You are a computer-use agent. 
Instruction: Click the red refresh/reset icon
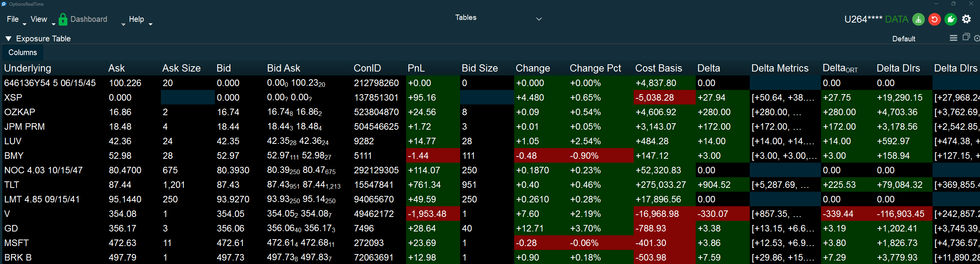[x=934, y=19]
